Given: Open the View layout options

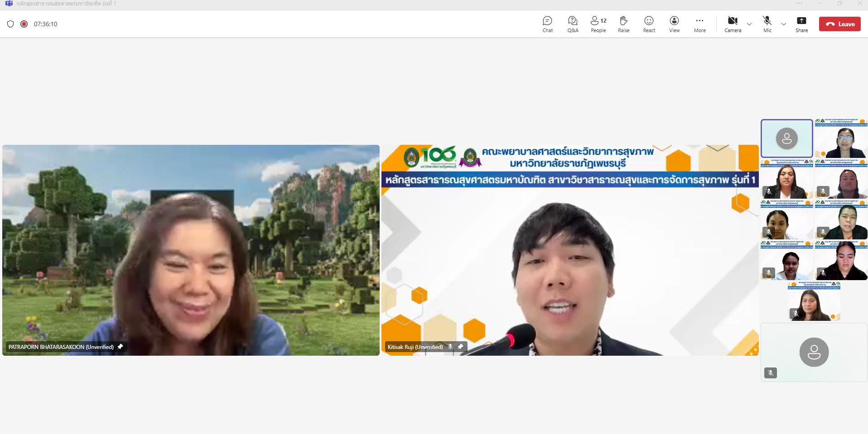Looking at the screenshot, I should coord(674,24).
